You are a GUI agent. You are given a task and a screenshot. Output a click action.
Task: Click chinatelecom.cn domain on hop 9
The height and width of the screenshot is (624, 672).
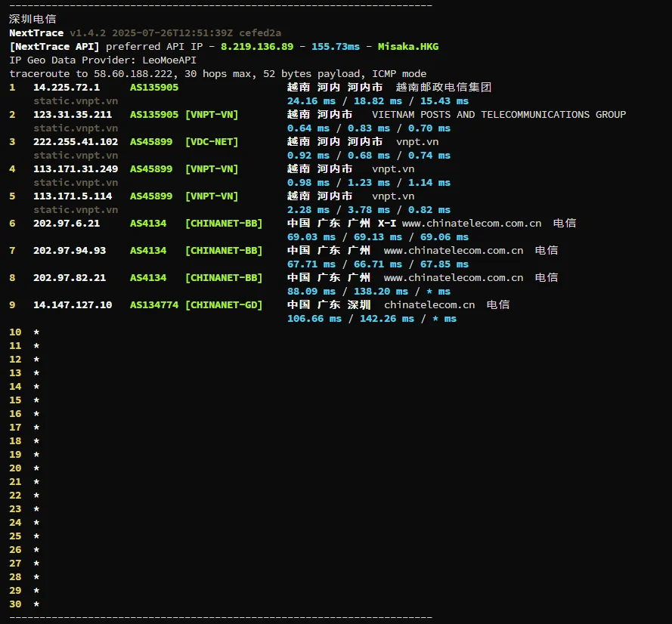coord(429,305)
